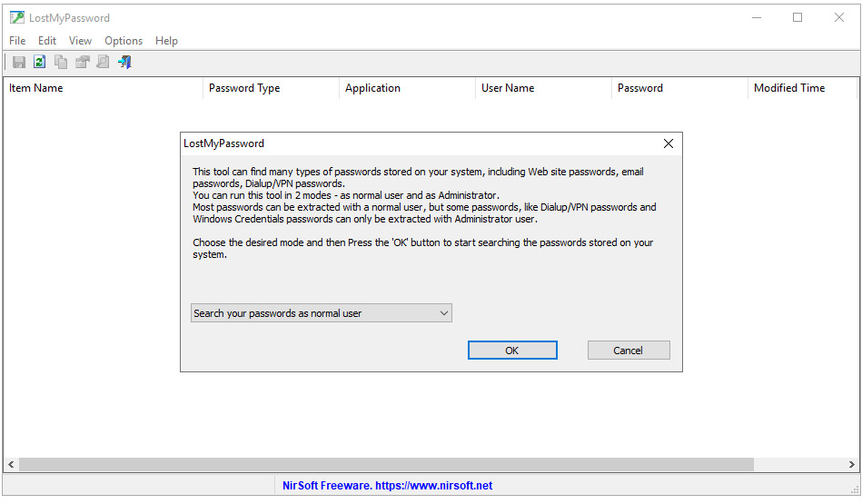Sort by the Application column
862x504 pixels.
pyautogui.click(x=407, y=88)
